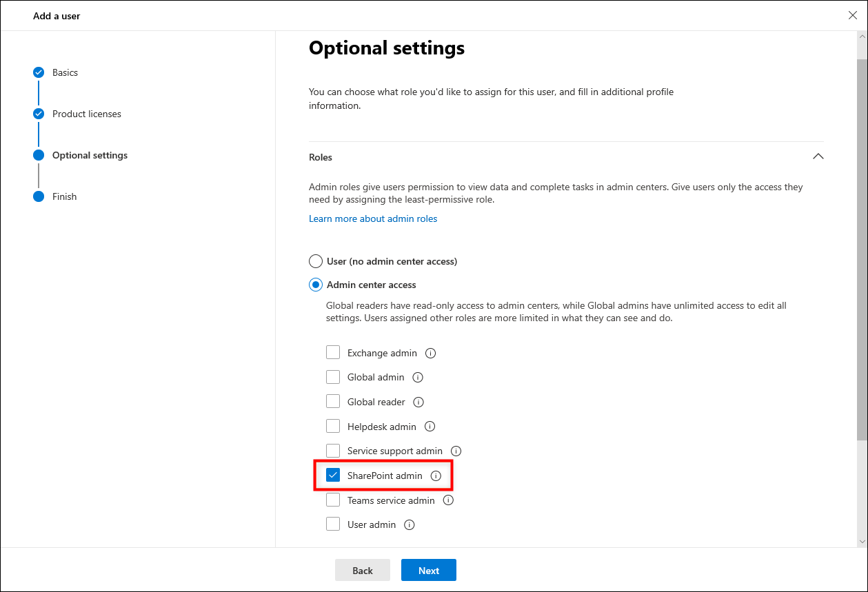Click the Next button

pos(429,570)
